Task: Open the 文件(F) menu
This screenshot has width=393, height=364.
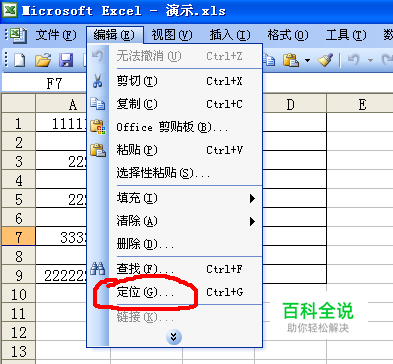Action: [x=56, y=35]
